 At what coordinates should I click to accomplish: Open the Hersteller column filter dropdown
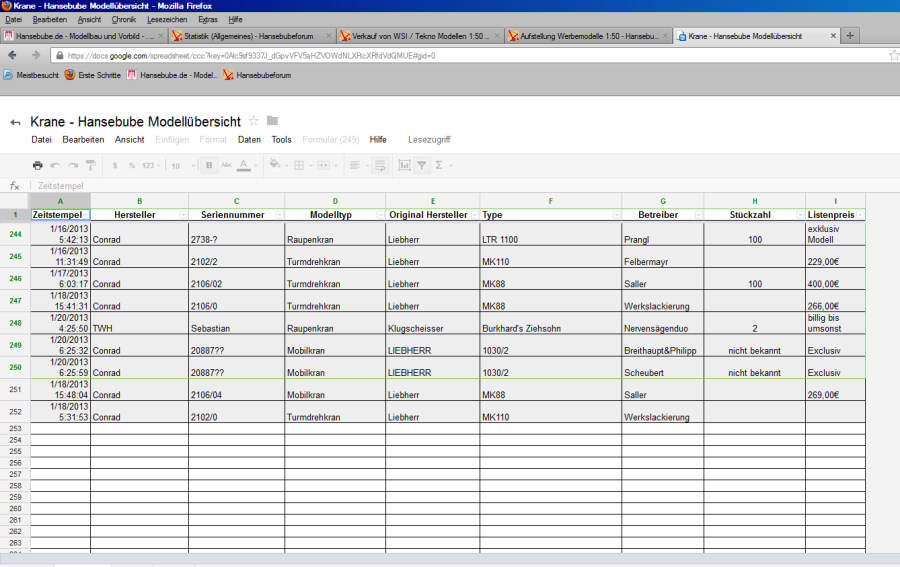[x=183, y=215]
